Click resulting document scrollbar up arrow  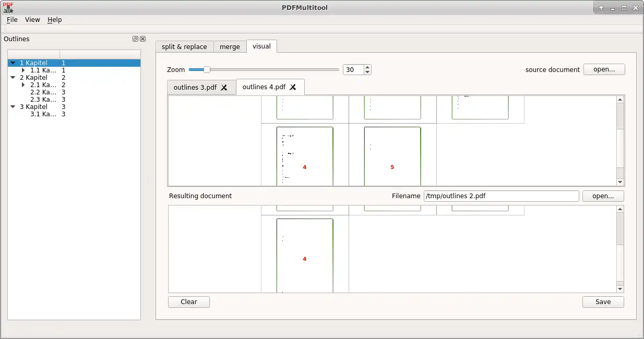pyautogui.click(x=620, y=209)
